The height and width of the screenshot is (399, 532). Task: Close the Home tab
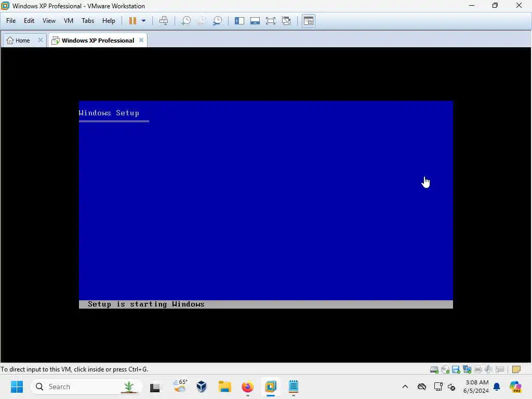pos(41,40)
